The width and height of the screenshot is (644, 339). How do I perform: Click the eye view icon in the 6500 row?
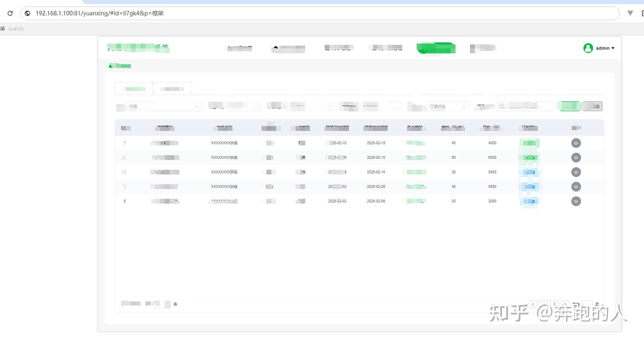pos(576,158)
